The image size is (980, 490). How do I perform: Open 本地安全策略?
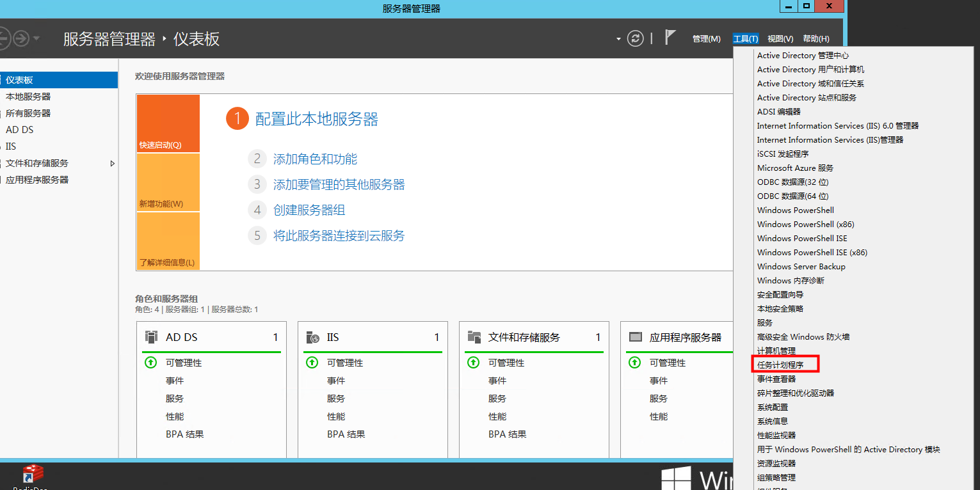(780, 309)
